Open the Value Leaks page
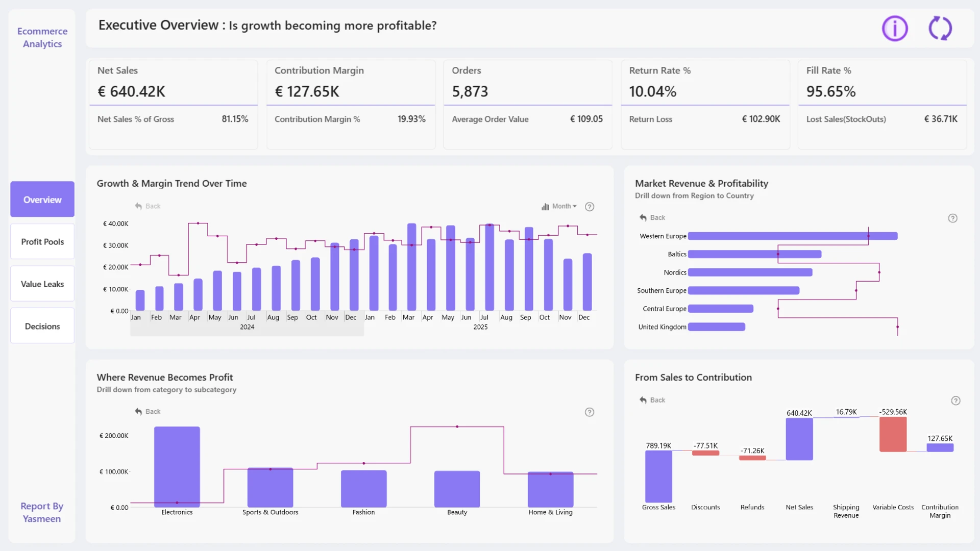The height and width of the screenshot is (551, 980). (42, 284)
